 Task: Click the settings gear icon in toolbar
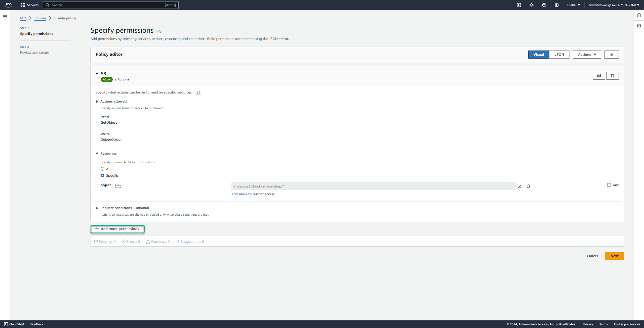point(557,5)
